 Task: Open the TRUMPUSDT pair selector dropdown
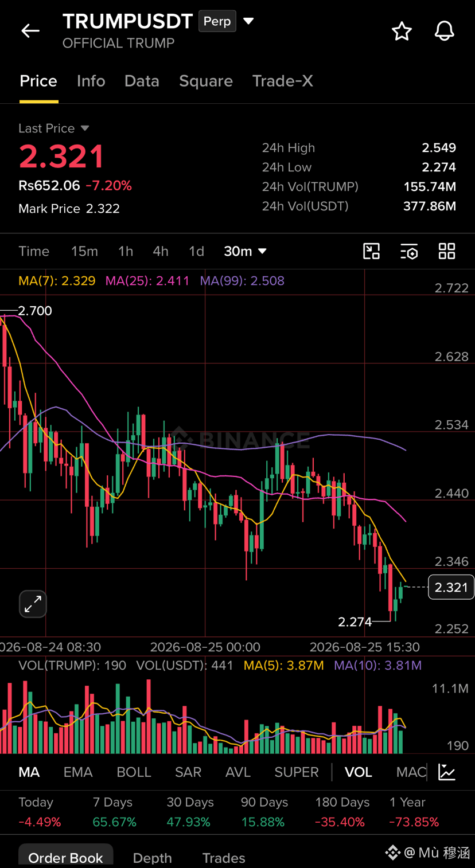[248, 21]
